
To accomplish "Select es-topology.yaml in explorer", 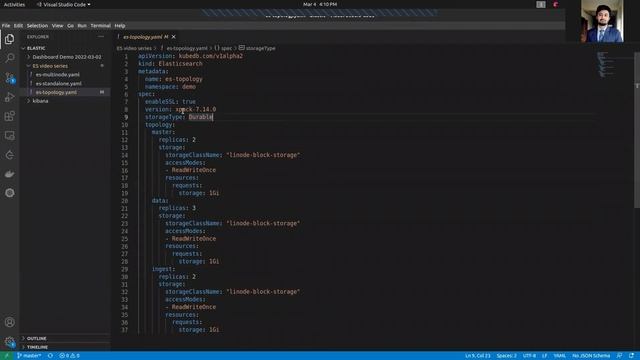I will 56,92.
